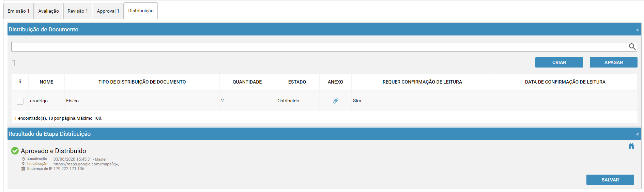Click the Atualização clock icon
The image size is (644, 192).
coord(23,159)
